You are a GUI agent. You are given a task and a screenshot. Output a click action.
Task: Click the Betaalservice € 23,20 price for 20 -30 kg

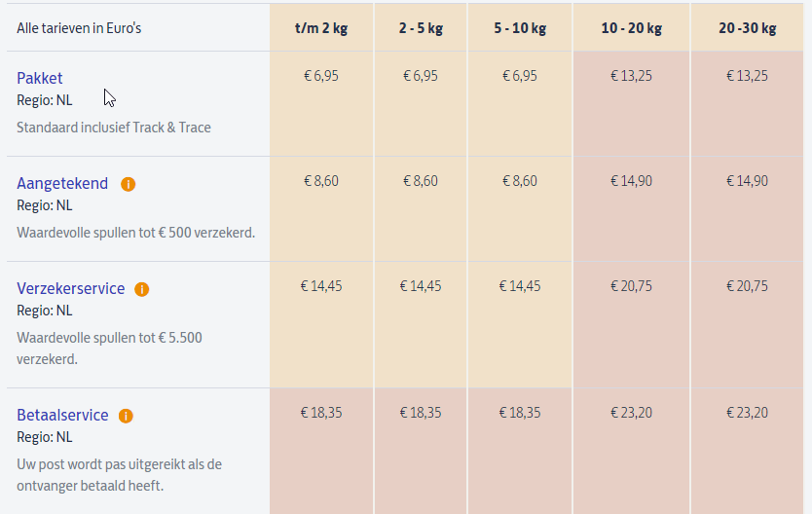pyautogui.click(x=748, y=413)
